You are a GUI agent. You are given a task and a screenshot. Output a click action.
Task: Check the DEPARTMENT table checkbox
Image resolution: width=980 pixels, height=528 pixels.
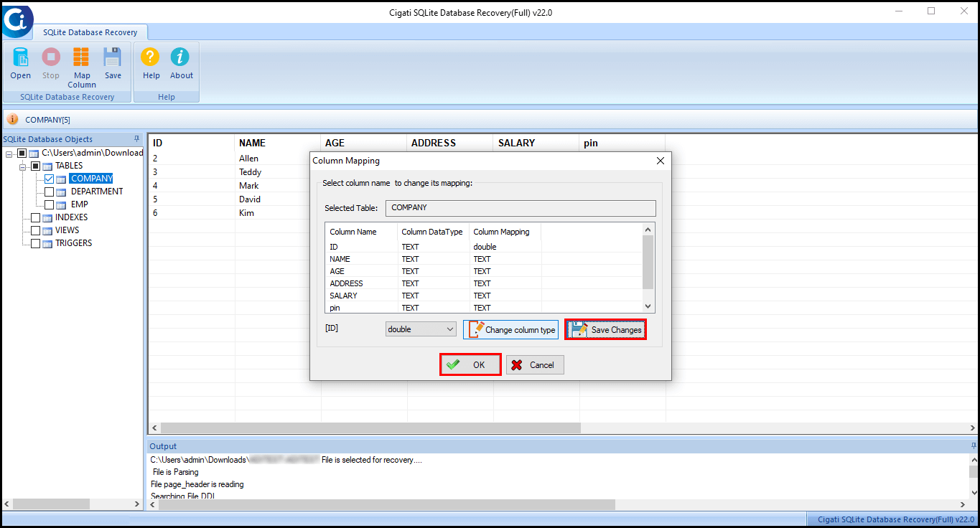pos(50,192)
